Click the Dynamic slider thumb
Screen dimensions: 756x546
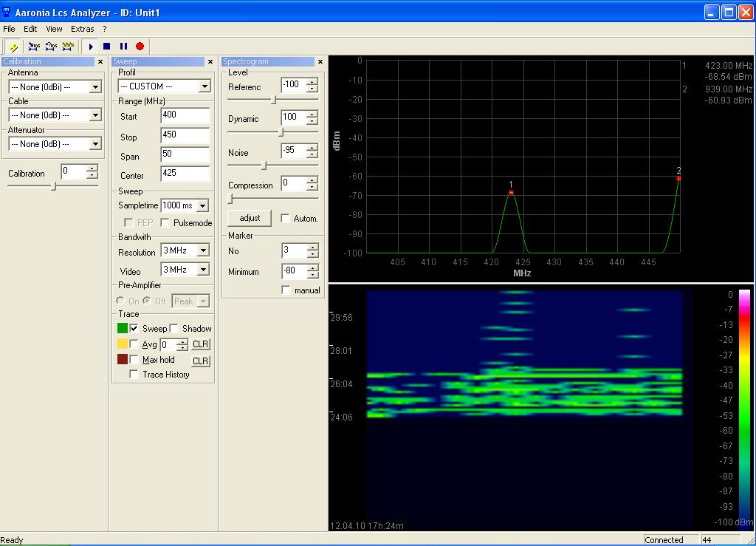click(x=281, y=132)
